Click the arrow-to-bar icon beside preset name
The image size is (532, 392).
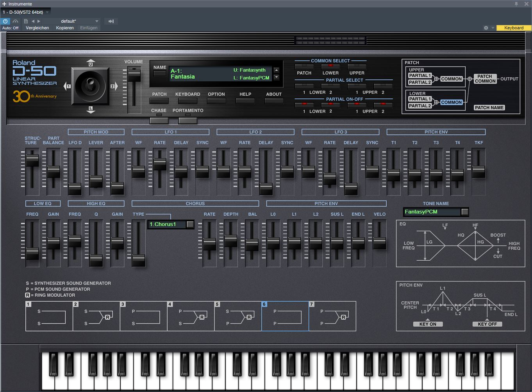point(111,21)
